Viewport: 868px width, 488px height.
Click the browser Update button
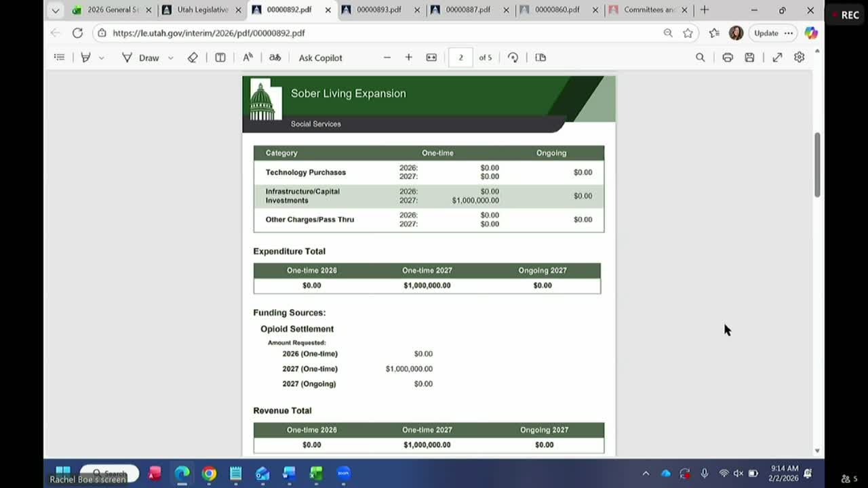coord(766,33)
